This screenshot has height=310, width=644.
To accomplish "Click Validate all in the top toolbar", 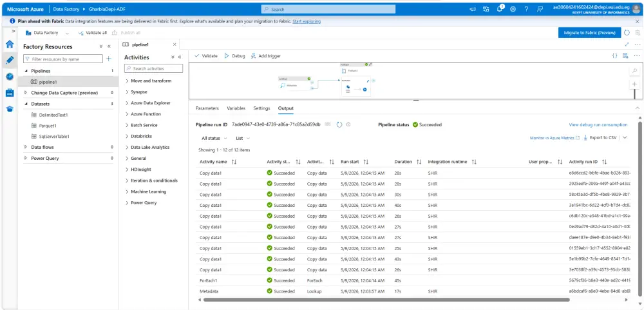I will 92,32.
